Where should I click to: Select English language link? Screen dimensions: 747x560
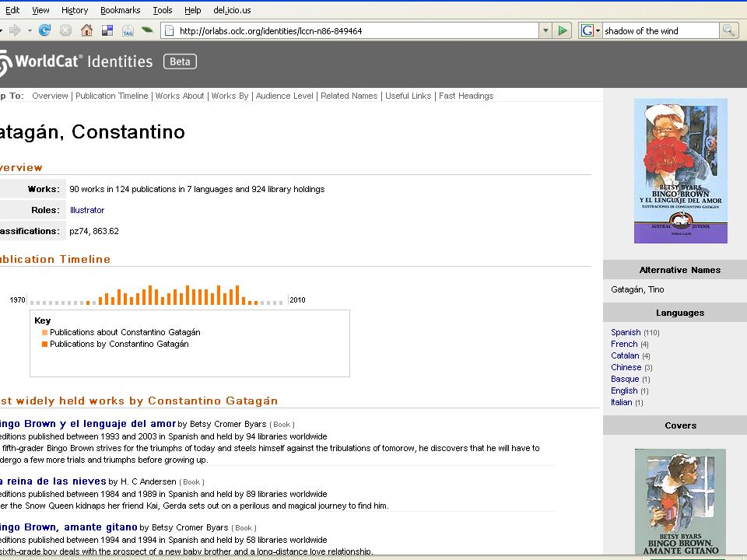624,390
